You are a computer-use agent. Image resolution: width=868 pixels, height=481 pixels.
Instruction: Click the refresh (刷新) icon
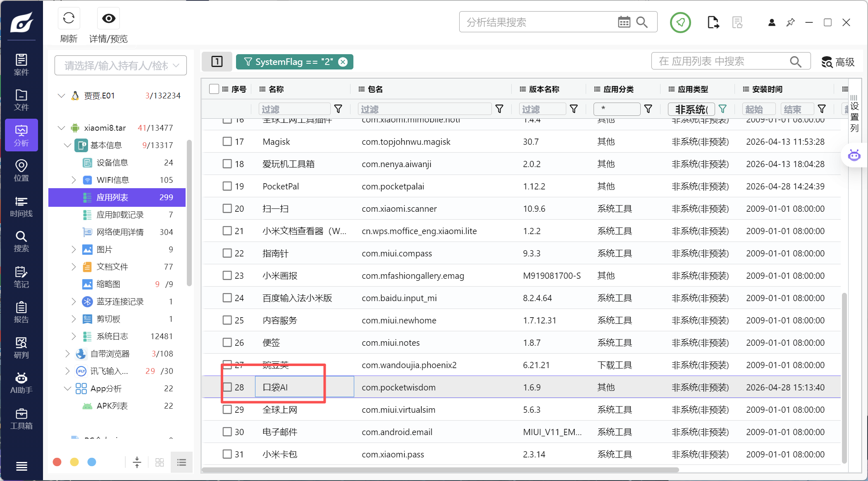click(69, 18)
